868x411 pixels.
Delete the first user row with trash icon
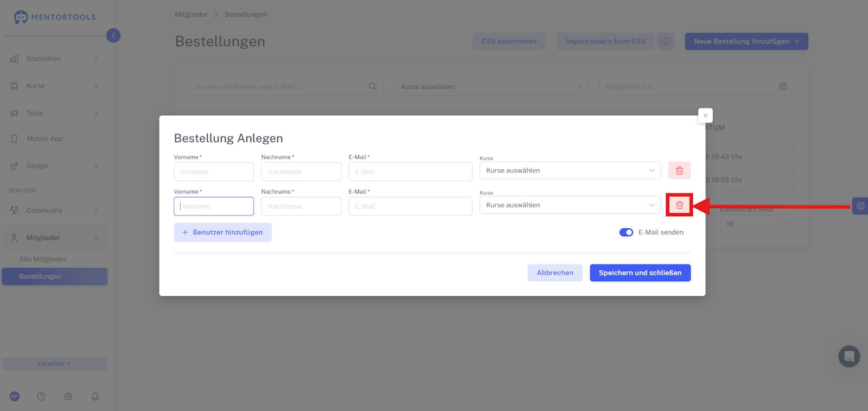click(x=679, y=170)
